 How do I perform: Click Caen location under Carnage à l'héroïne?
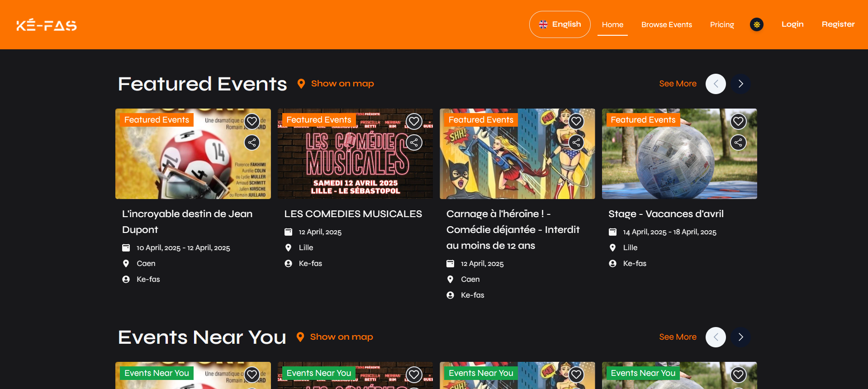click(470, 279)
